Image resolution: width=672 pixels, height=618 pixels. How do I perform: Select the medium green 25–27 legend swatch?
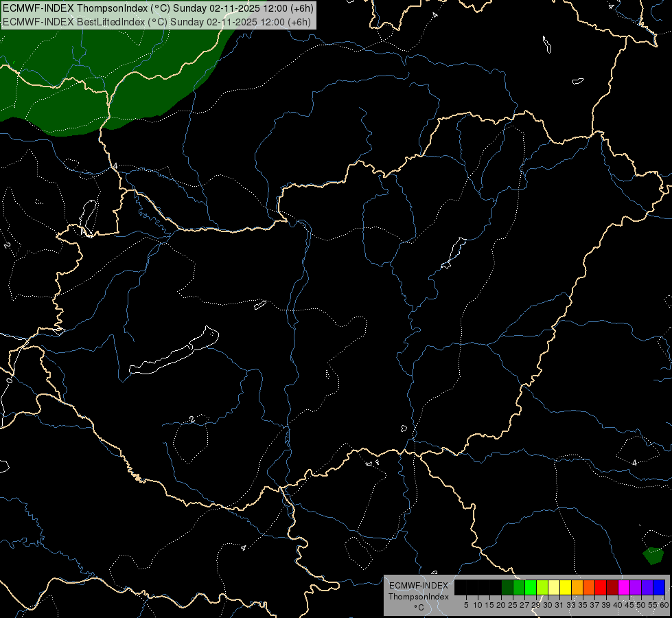[x=519, y=588]
